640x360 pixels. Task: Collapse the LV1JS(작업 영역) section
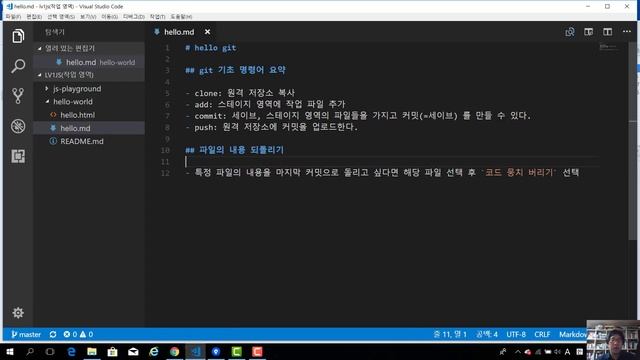[x=89, y=75]
